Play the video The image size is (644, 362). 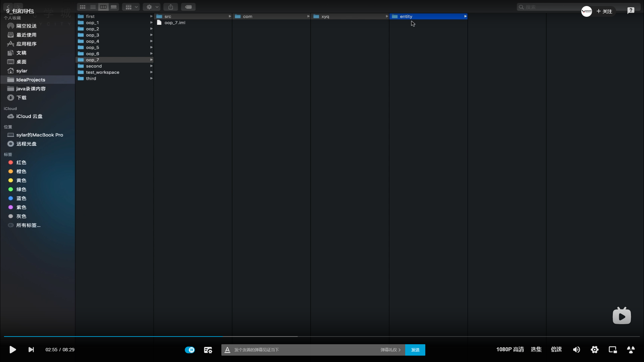(x=12, y=350)
